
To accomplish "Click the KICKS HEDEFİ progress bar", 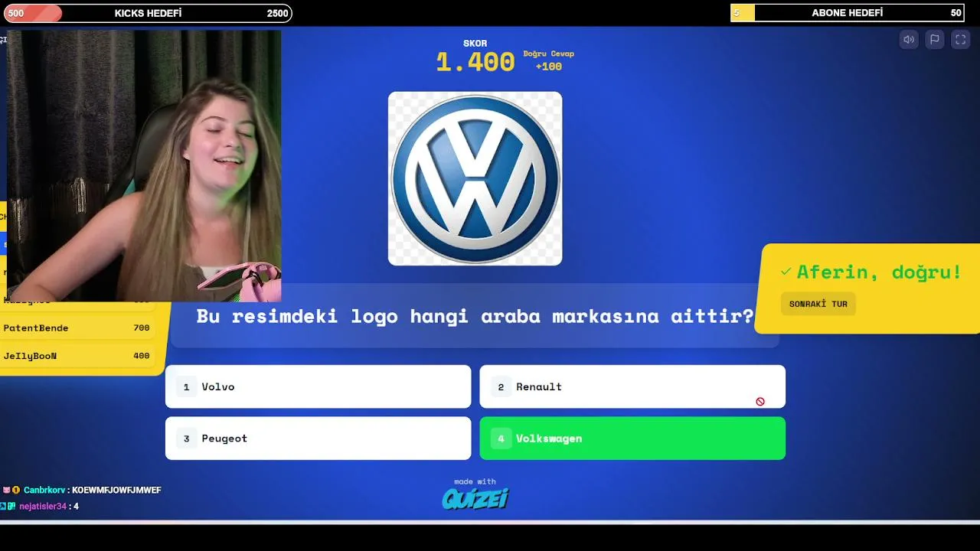I will [146, 13].
